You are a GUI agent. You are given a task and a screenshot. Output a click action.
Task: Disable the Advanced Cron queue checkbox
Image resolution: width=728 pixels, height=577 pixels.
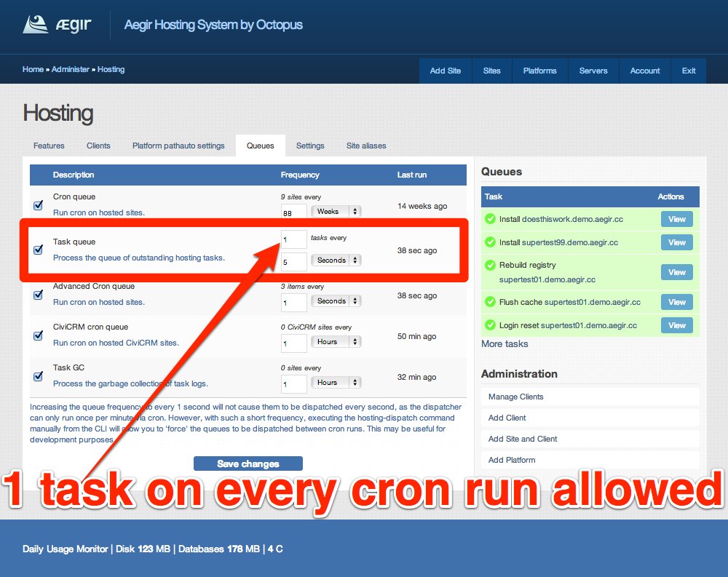(39, 294)
